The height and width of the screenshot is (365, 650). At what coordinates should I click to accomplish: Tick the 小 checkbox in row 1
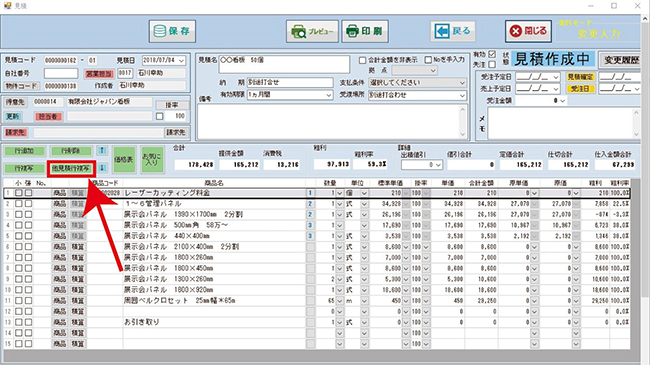coord(19,193)
